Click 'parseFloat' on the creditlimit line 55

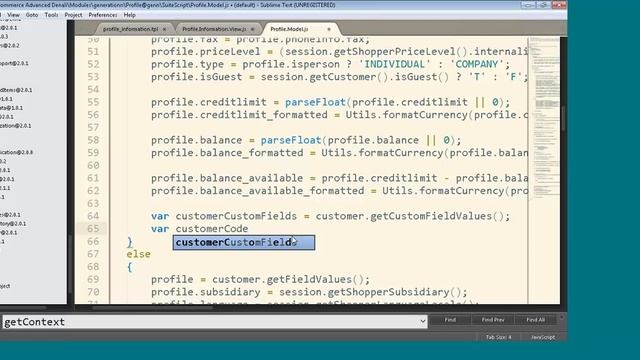point(315,102)
